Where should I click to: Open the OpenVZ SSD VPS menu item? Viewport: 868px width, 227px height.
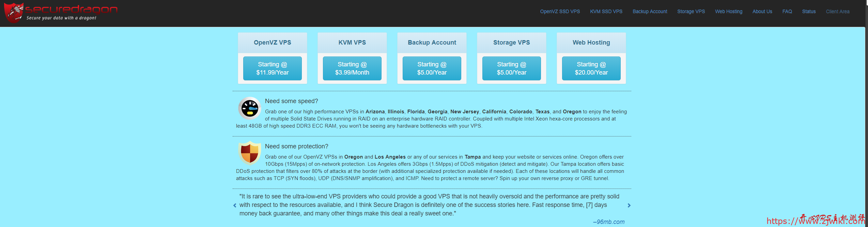[x=560, y=12]
